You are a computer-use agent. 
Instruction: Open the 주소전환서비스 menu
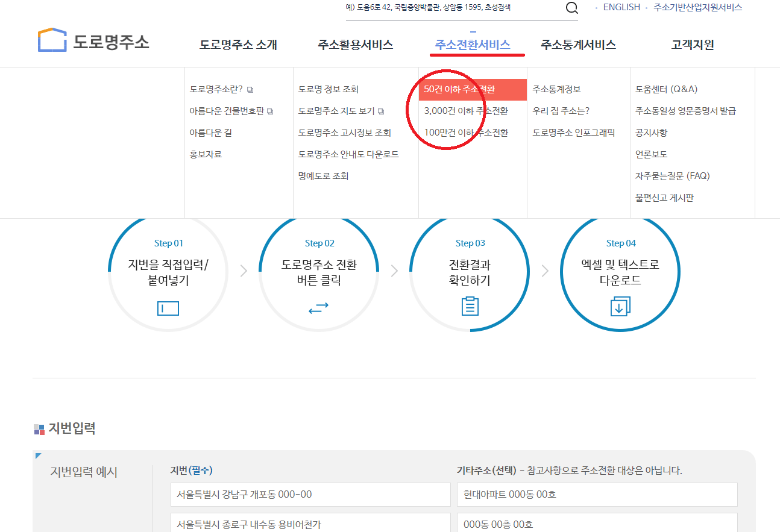point(473,45)
